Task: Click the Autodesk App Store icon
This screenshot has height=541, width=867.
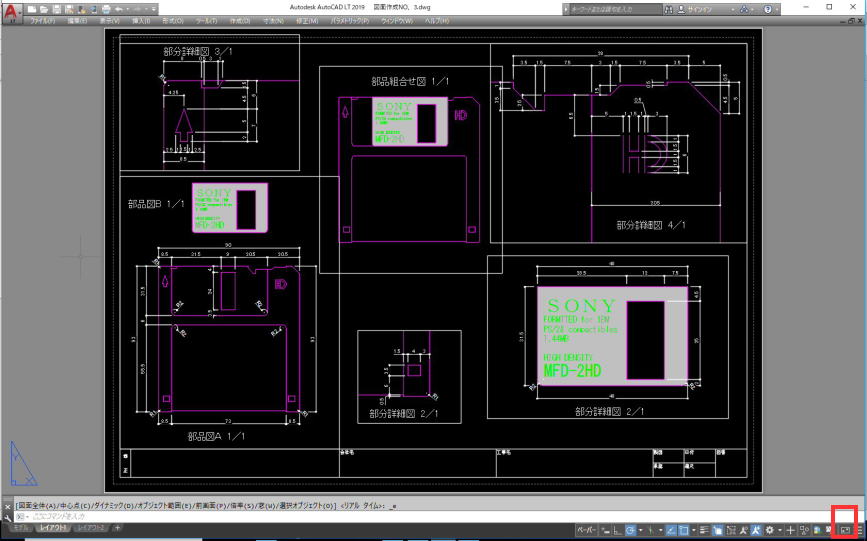Action: tap(744, 9)
